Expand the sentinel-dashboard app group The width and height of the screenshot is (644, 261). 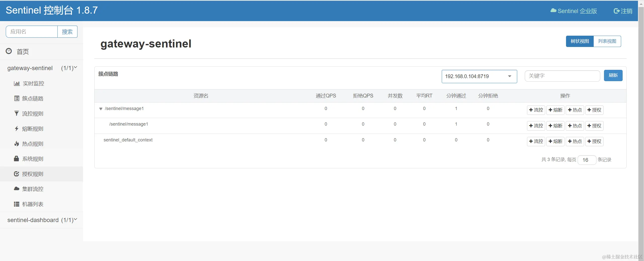coord(42,220)
